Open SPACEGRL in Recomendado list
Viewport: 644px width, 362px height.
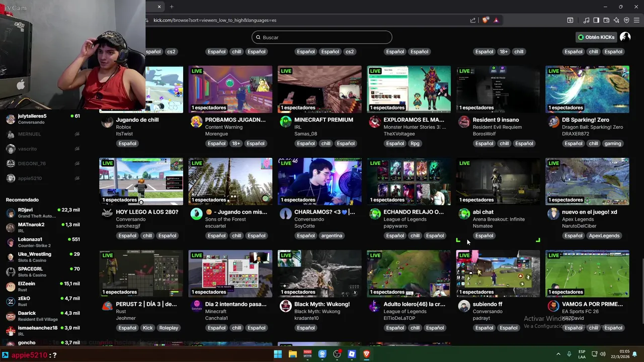tap(43, 271)
